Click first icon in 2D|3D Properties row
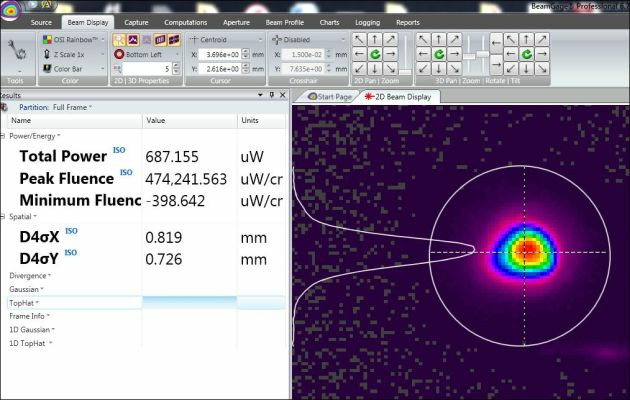The height and width of the screenshot is (400, 630). [118, 39]
